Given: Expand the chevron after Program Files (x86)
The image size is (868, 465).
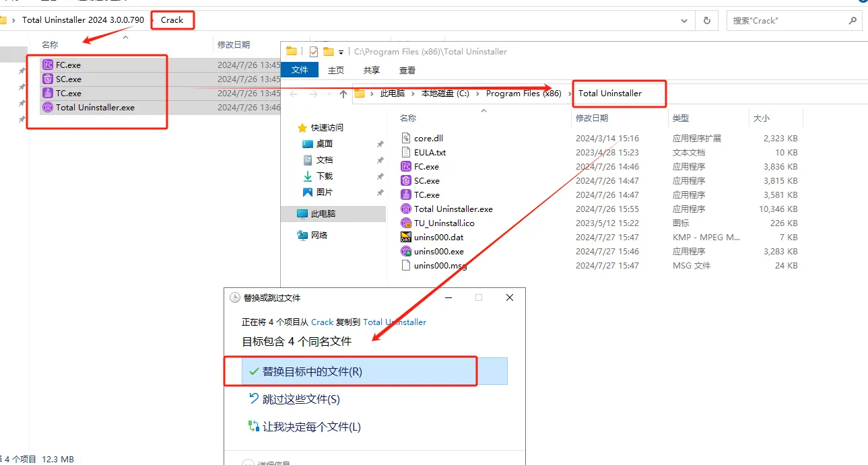Looking at the screenshot, I should 570,94.
